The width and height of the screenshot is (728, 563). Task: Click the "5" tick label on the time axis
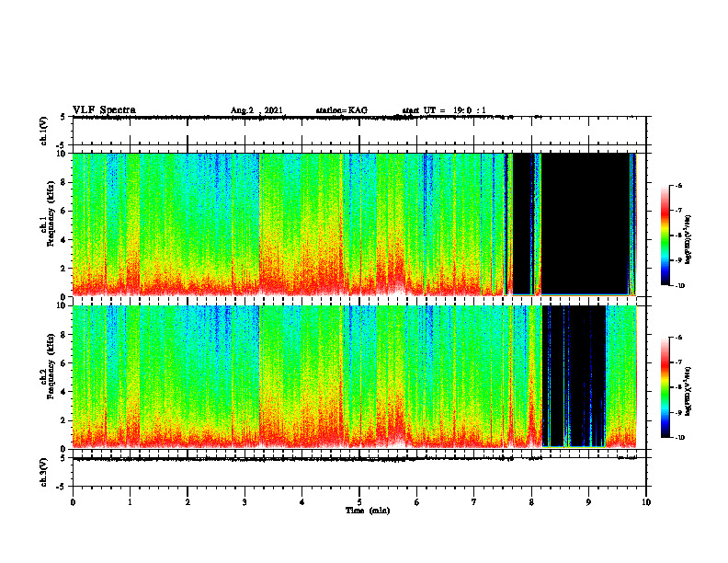[359, 502]
